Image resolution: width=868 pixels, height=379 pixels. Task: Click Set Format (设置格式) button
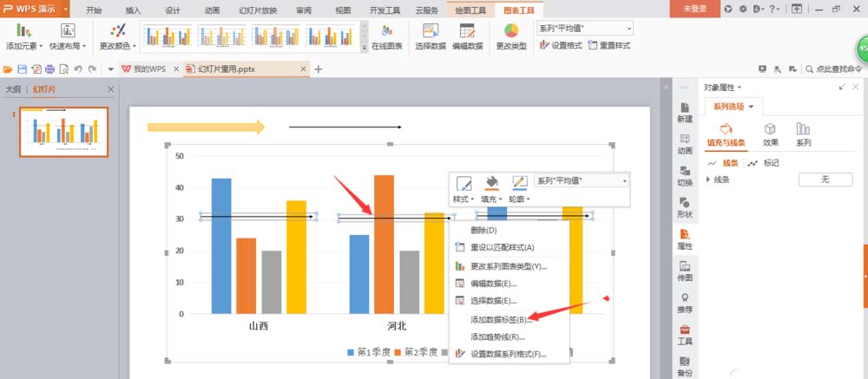point(561,46)
